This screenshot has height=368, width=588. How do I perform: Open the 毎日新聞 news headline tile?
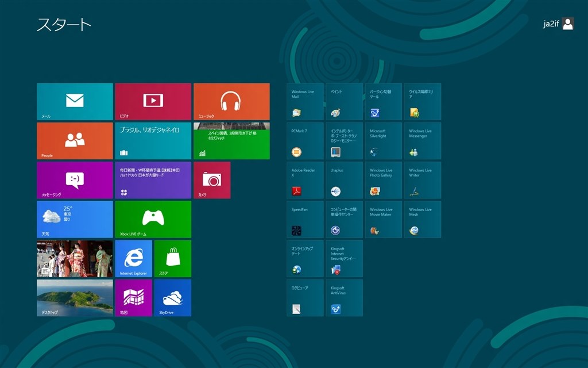pos(153,180)
